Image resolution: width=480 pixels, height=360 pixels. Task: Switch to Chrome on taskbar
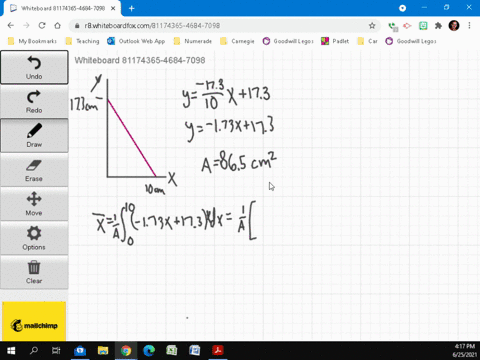126,351
